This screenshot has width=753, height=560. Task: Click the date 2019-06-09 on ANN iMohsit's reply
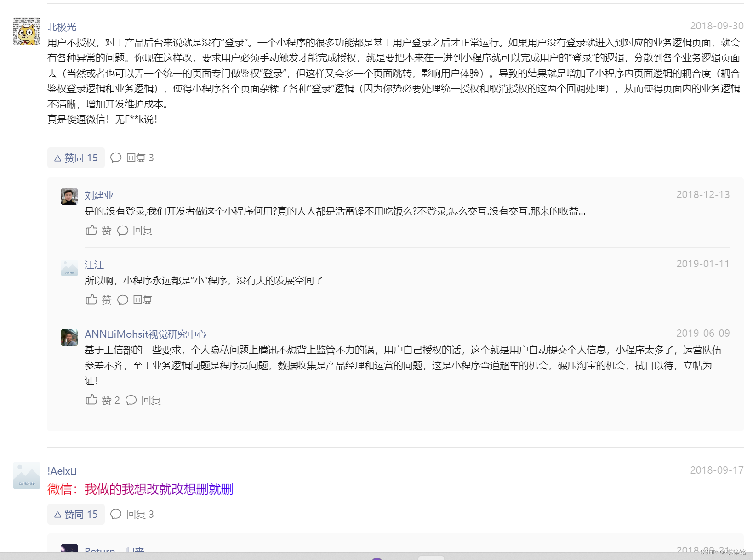point(703,333)
